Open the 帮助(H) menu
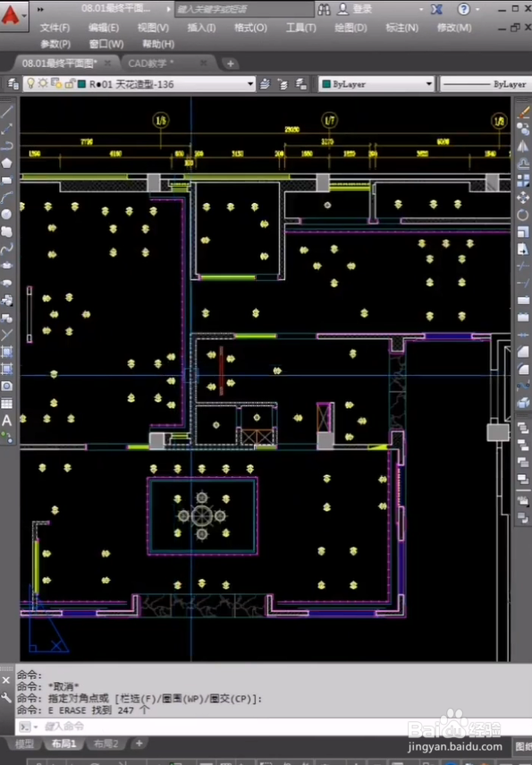The width and height of the screenshot is (532, 765). tap(158, 44)
